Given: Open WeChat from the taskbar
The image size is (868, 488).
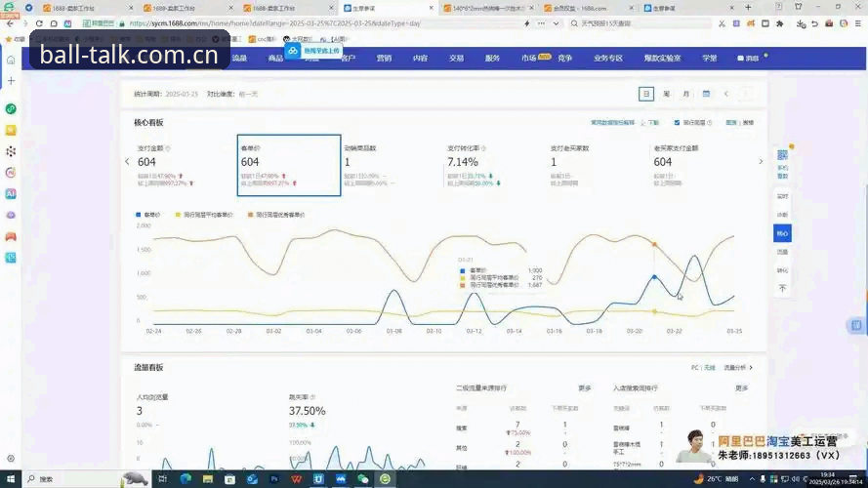Looking at the screenshot, I should click(x=362, y=479).
